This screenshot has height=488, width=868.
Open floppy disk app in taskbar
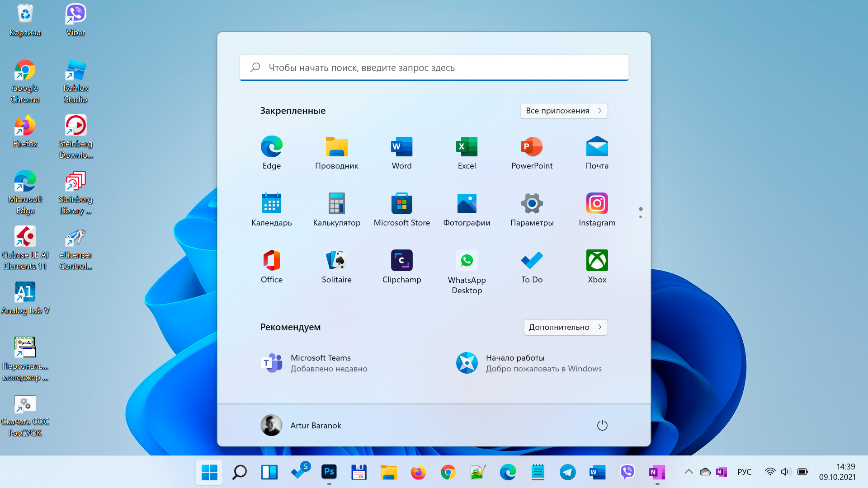(x=359, y=472)
